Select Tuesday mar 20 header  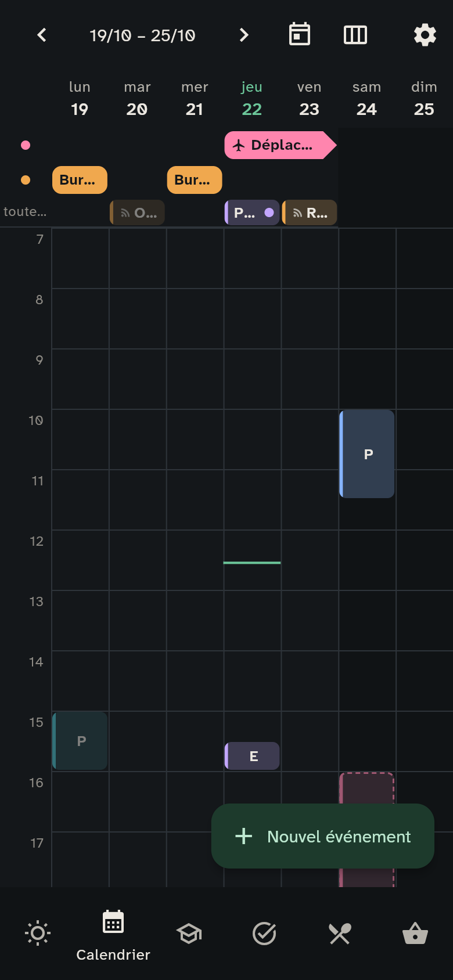(x=137, y=99)
